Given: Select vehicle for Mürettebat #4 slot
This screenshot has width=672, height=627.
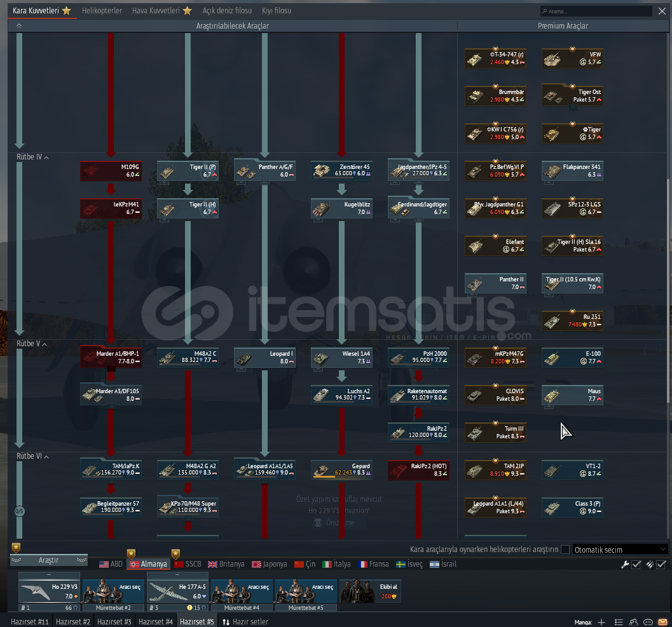Looking at the screenshot, I should click(242, 591).
